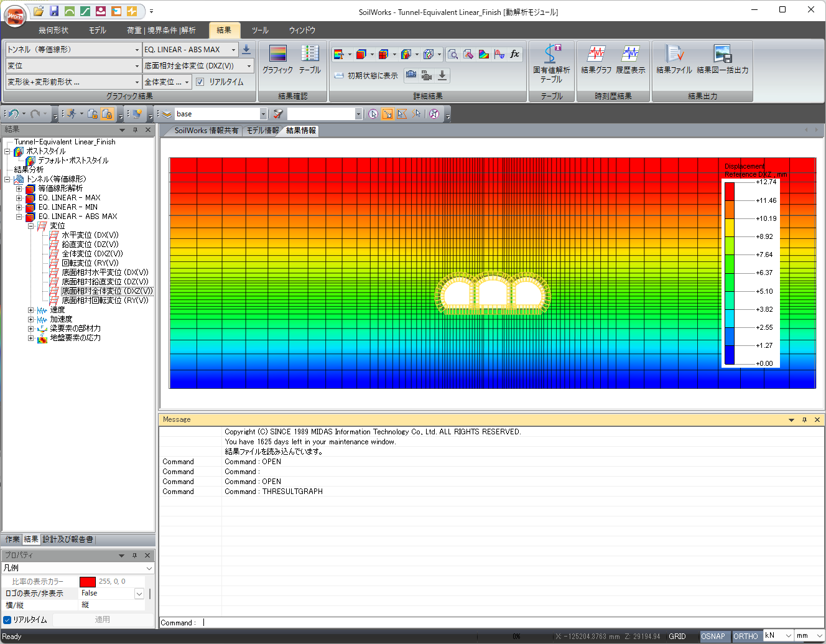Click the red band of the displacement legend
Screen dimensions: 826x644
730,191
